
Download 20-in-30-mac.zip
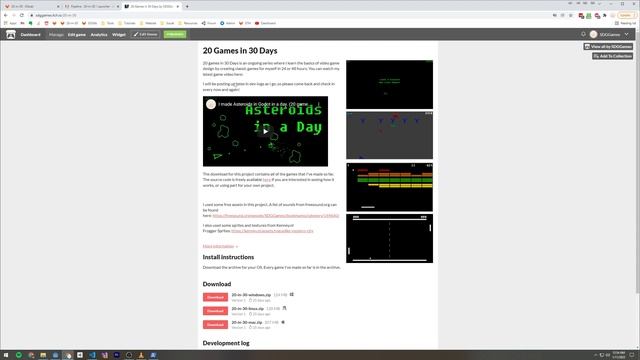pos(215,324)
